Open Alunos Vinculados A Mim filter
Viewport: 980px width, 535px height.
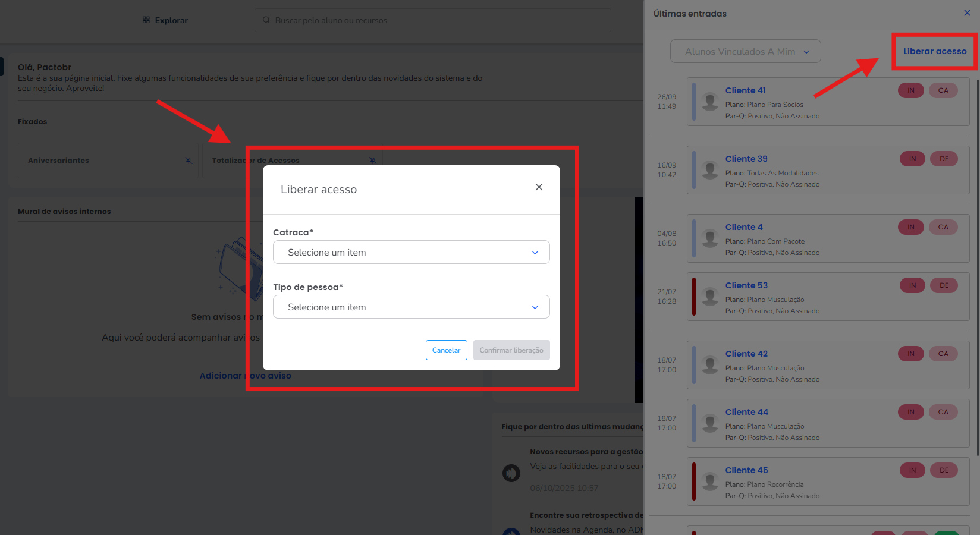coord(745,52)
